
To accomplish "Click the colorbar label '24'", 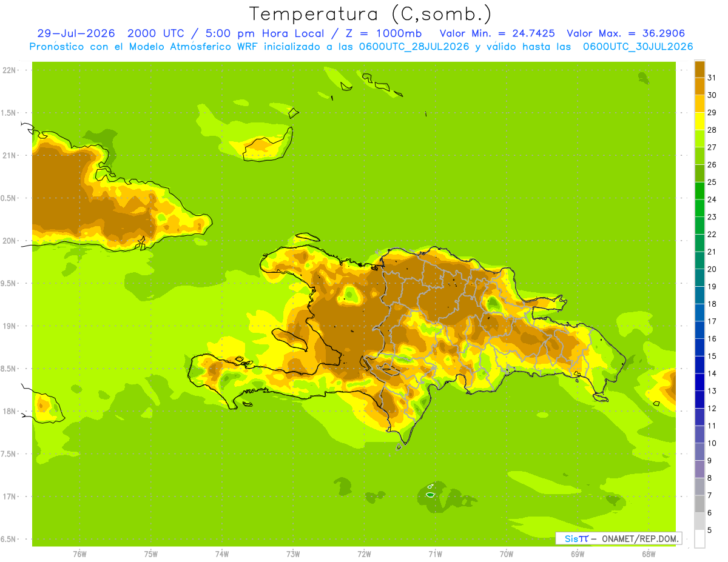I will pyautogui.click(x=712, y=199).
